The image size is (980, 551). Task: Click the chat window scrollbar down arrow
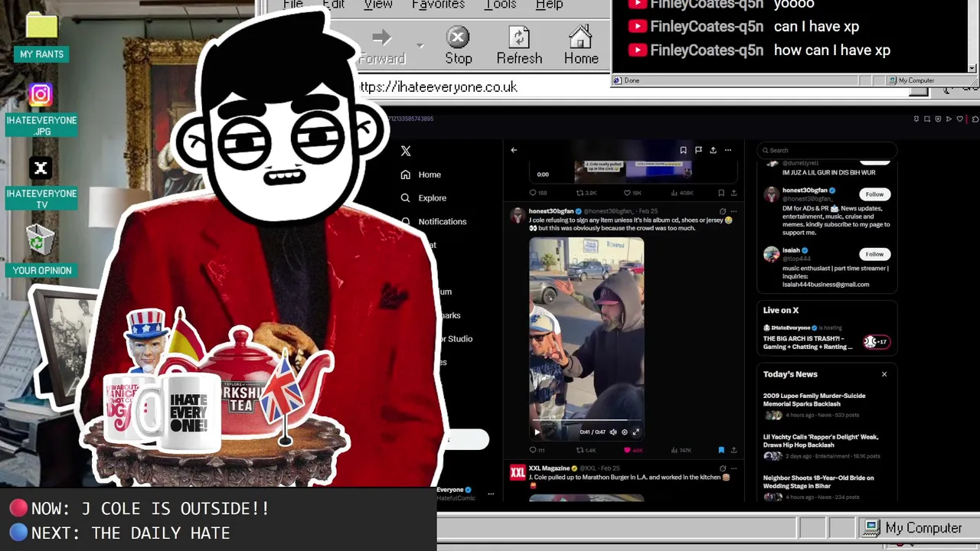pos(972,68)
